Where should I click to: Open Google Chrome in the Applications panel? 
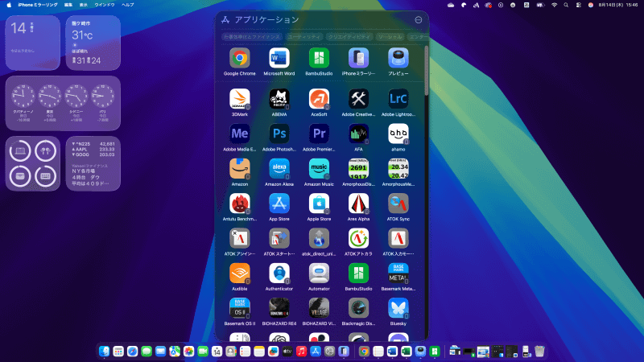coord(239,58)
